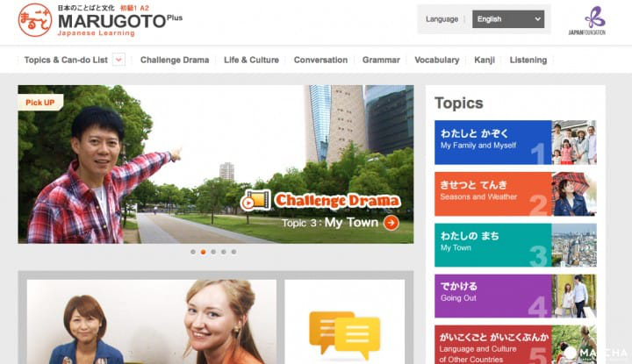Open the Challenge Drama menu item
Image resolution: width=632 pixels, height=364 pixels.
(174, 60)
